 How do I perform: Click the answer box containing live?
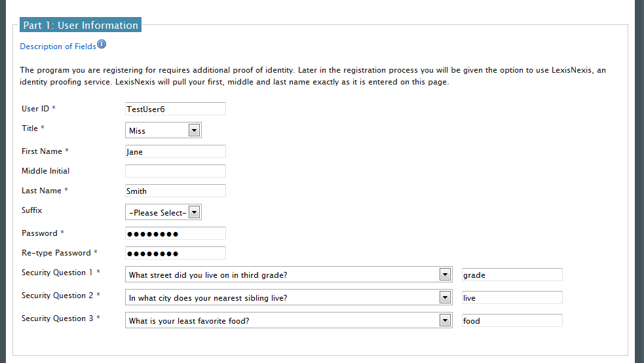click(x=512, y=297)
